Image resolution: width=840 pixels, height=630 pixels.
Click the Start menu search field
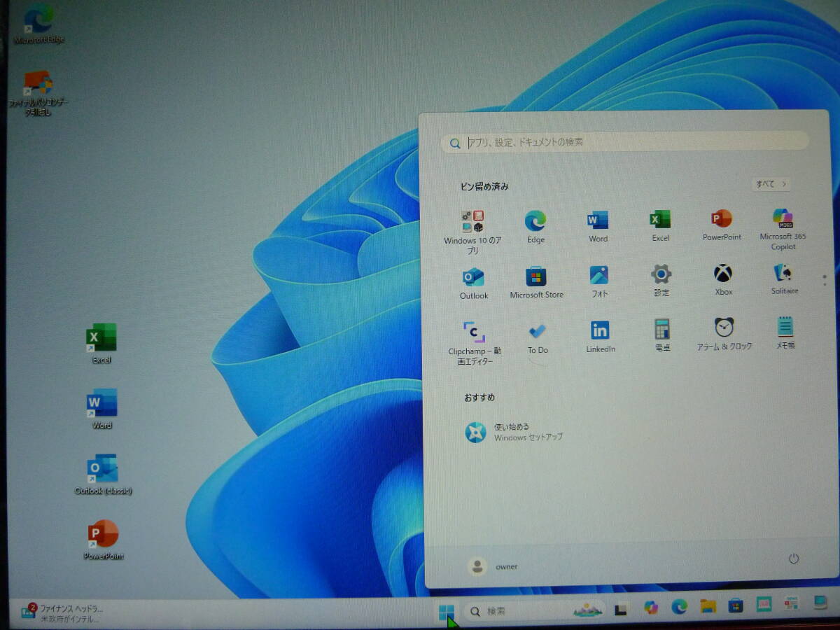point(624,142)
